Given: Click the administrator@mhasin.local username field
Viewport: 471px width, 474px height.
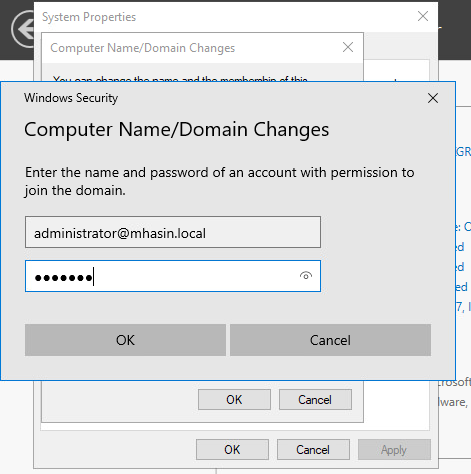Looking at the screenshot, I should coord(173,232).
